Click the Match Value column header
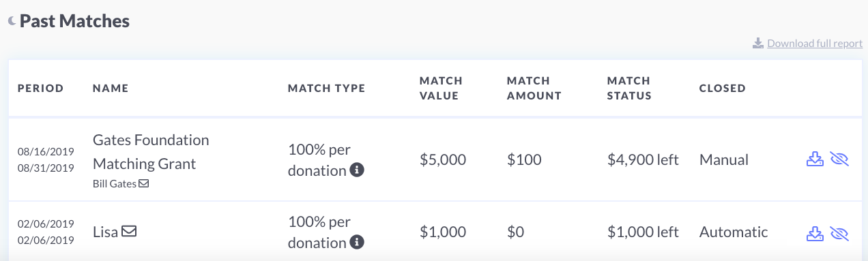The width and height of the screenshot is (868, 261). [441, 88]
